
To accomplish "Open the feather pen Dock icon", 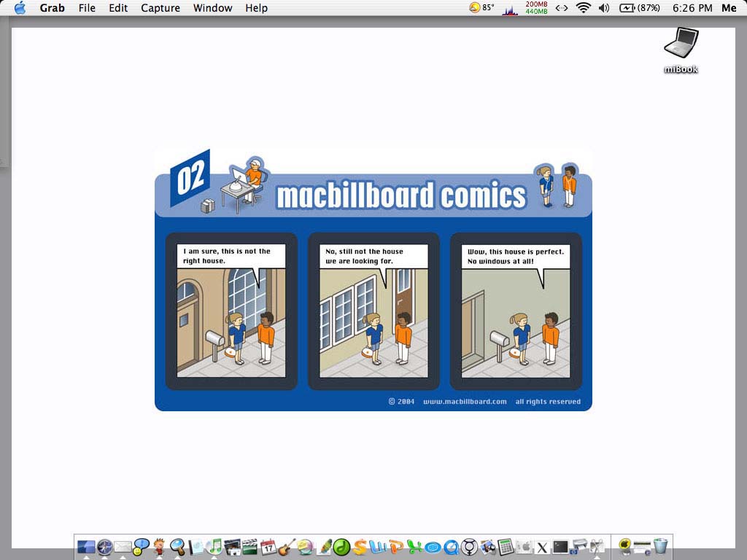I will [x=325, y=547].
